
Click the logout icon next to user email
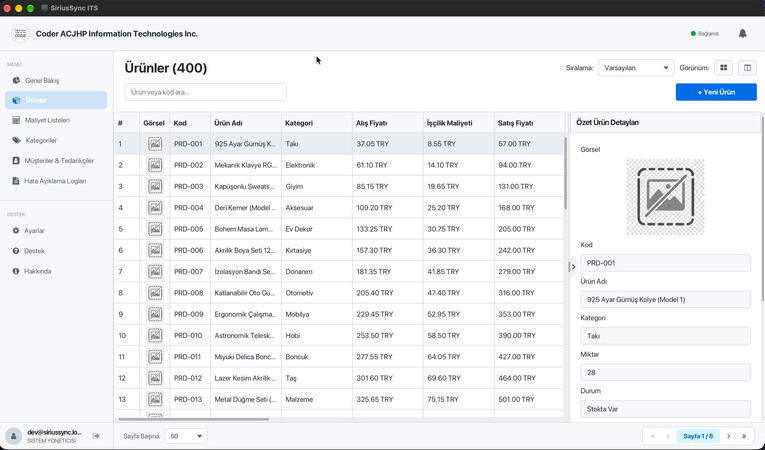pos(96,436)
